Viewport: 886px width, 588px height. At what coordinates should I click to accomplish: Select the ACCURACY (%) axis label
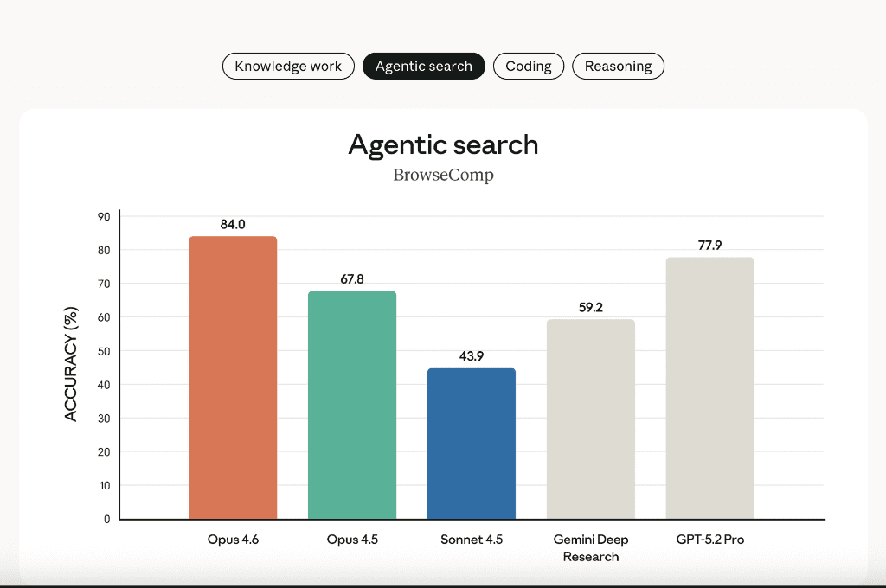coord(73,367)
